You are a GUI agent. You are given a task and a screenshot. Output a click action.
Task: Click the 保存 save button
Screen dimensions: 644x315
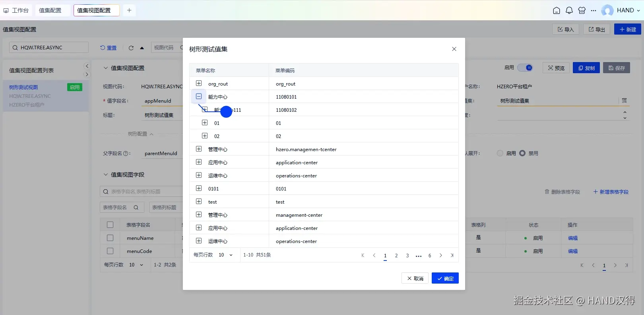(x=617, y=68)
